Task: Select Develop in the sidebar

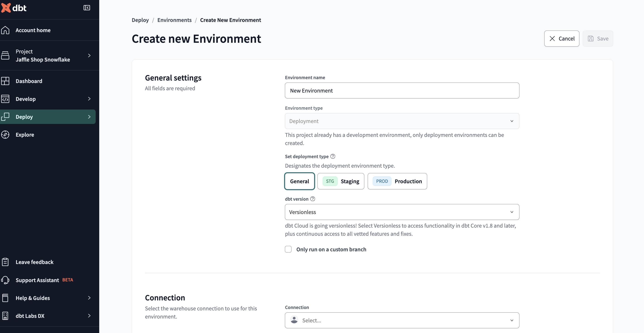Action: (x=26, y=99)
